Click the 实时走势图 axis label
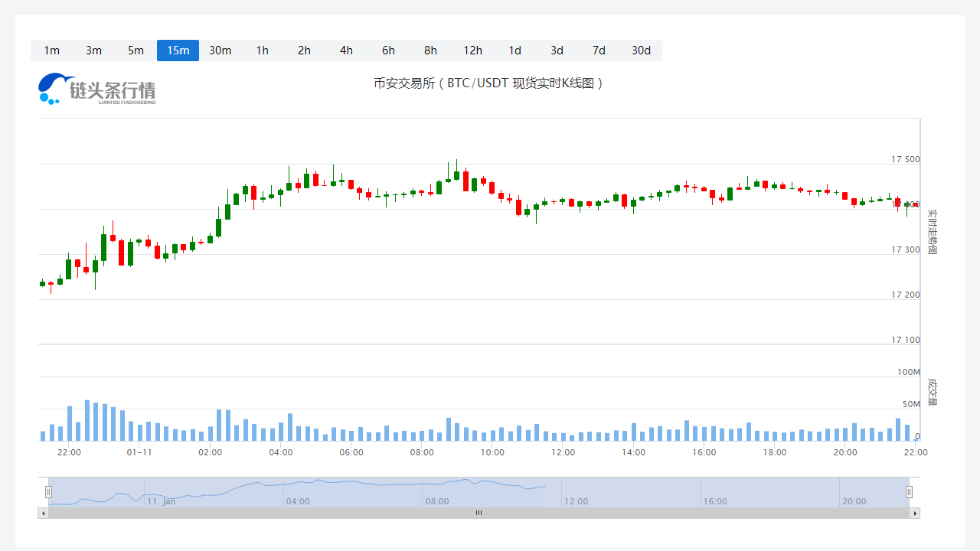 click(x=932, y=232)
